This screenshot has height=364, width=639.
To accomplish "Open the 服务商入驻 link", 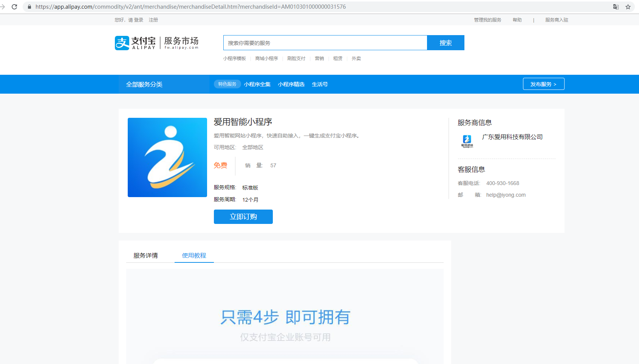I will click(556, 20).
